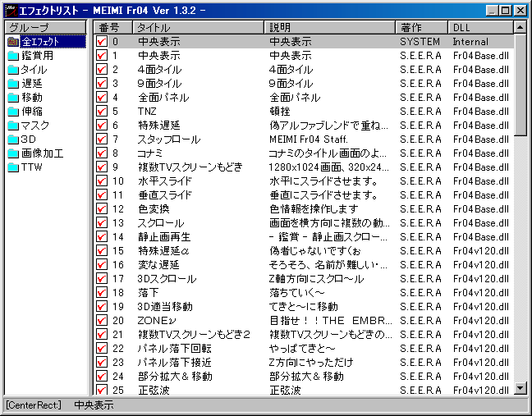532x416 pixels.
Task: Select the 画像加工 group
Action: point(43,153)
